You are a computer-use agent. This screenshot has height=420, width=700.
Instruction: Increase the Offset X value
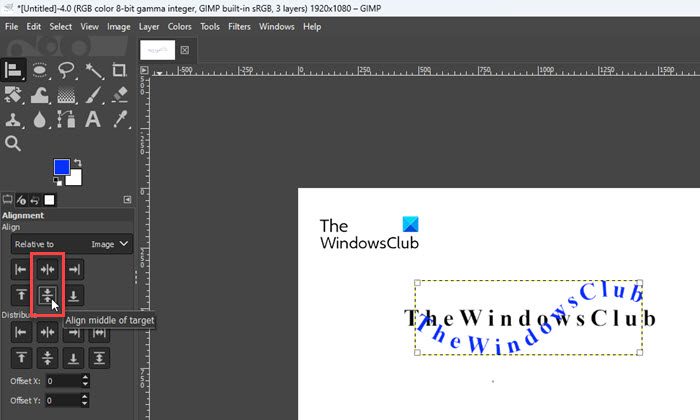click(x=85, y=378)
